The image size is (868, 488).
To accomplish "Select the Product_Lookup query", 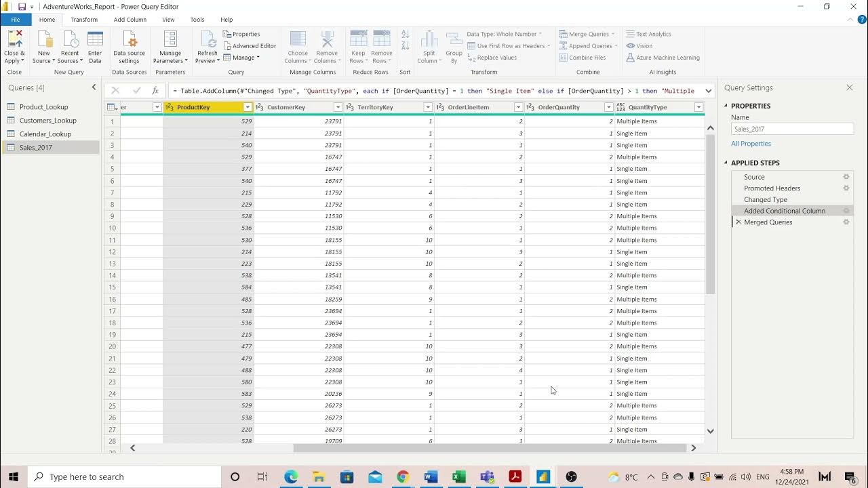I will 50,107.
